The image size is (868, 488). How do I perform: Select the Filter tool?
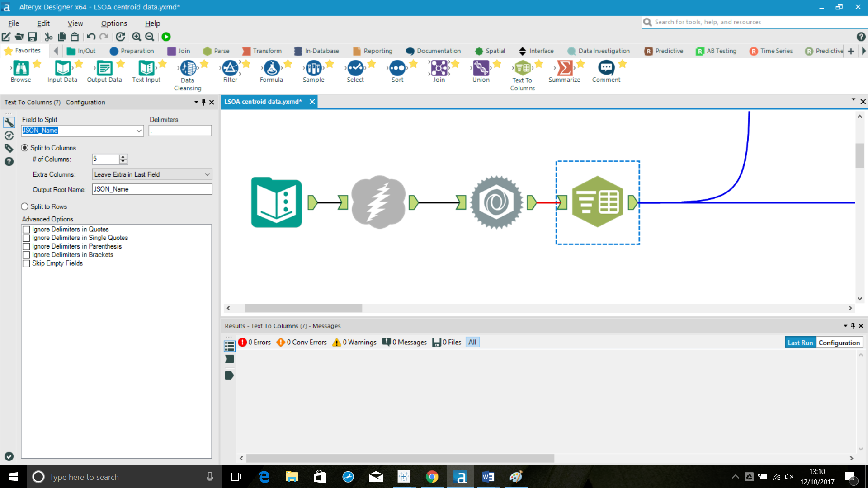(x=230, y=71)
